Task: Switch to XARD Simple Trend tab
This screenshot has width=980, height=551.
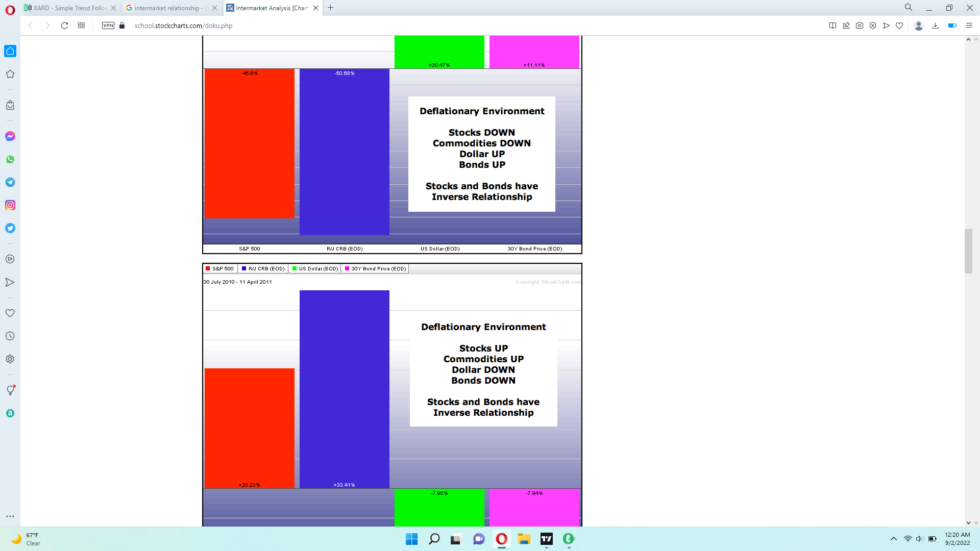Action: tap(69, 8)
